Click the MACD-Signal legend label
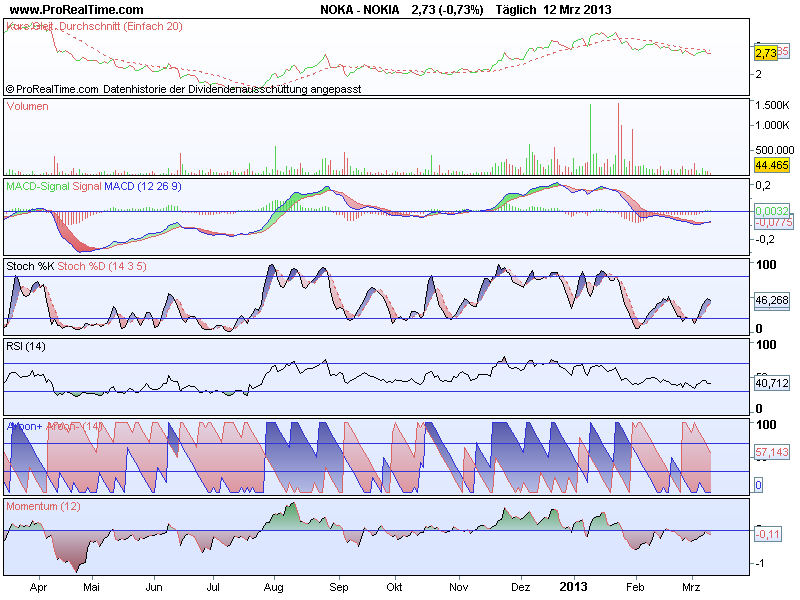800x600 pixels. point(38,186)
